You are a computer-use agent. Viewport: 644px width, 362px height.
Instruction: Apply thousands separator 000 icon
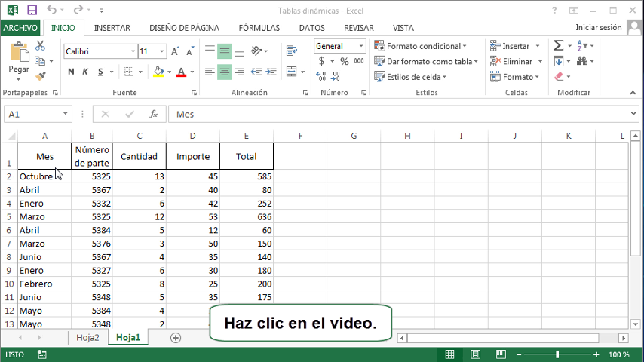point(358,61)
